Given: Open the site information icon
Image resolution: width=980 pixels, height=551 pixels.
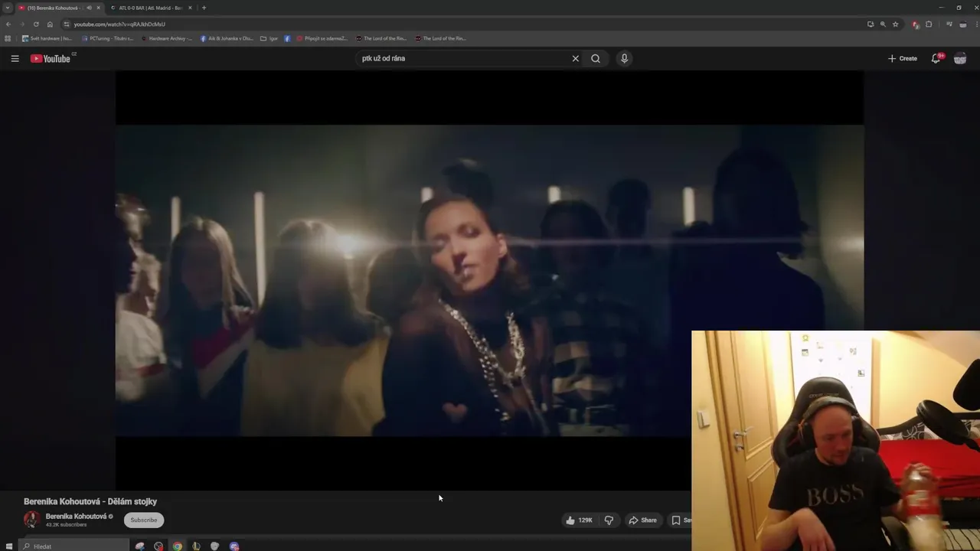Looking at the screenshot, I should [67, 24].
